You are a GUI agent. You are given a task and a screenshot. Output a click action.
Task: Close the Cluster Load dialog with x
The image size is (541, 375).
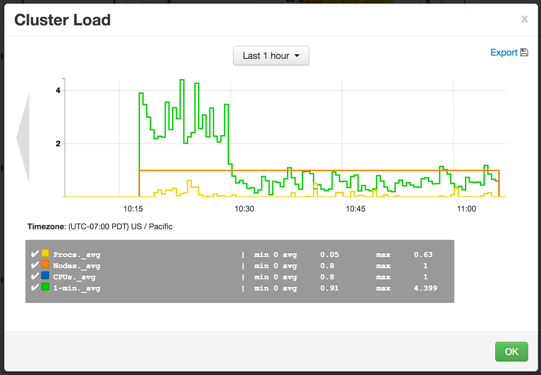(524, 19)
